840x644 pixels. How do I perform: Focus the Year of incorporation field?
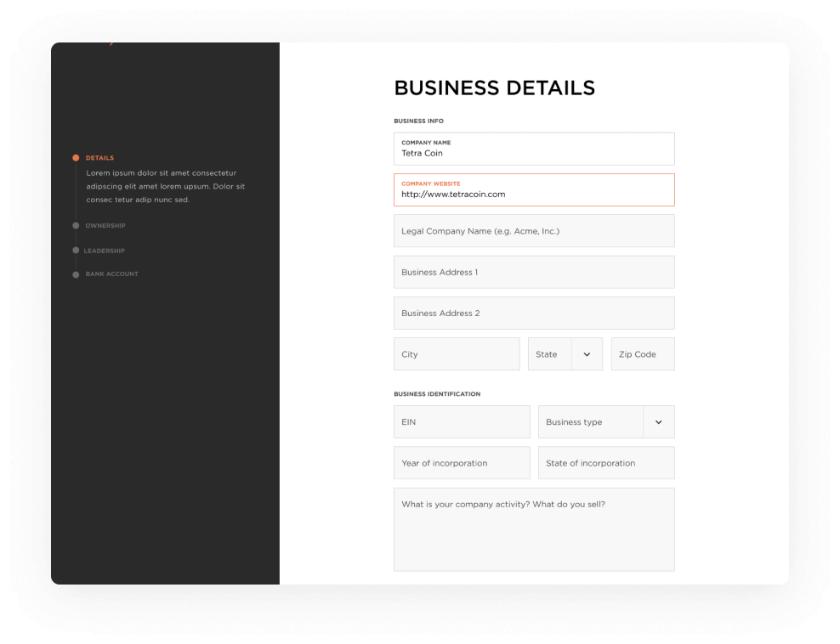(x=462, y=463)
